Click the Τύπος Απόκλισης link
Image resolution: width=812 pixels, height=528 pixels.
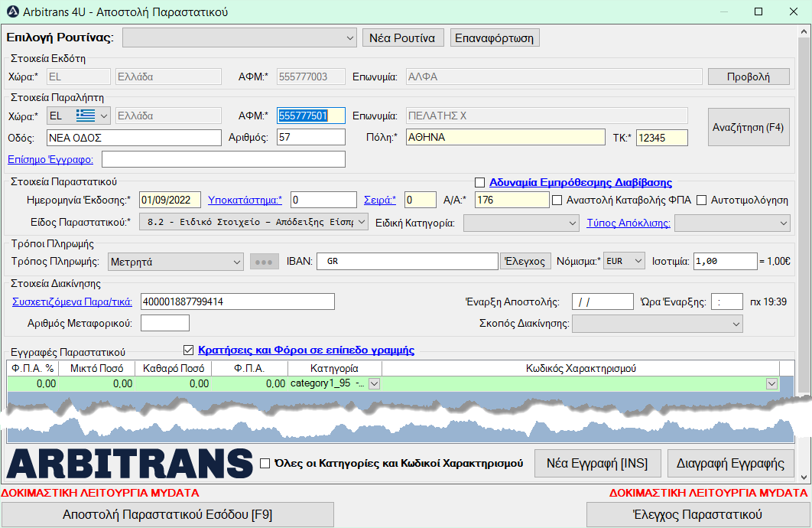(x=628, y=223)
